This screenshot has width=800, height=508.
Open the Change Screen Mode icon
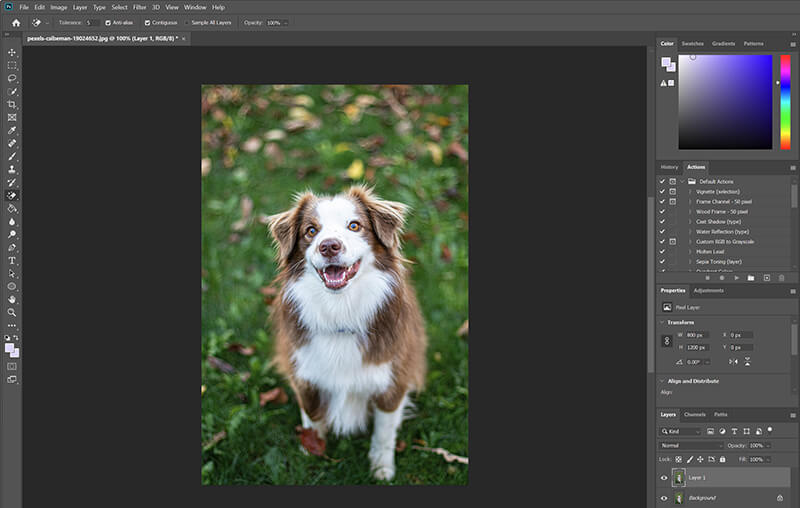(x=12, y=379)
